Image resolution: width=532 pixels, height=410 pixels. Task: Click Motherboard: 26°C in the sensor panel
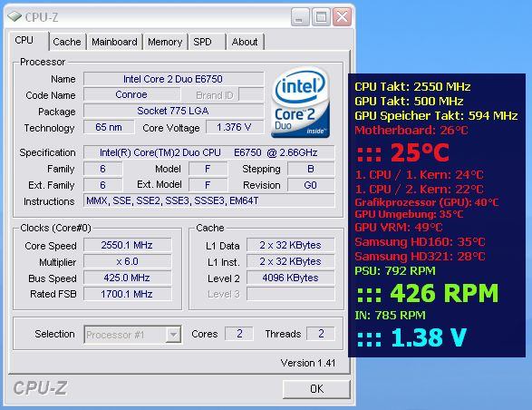[411, 130]
